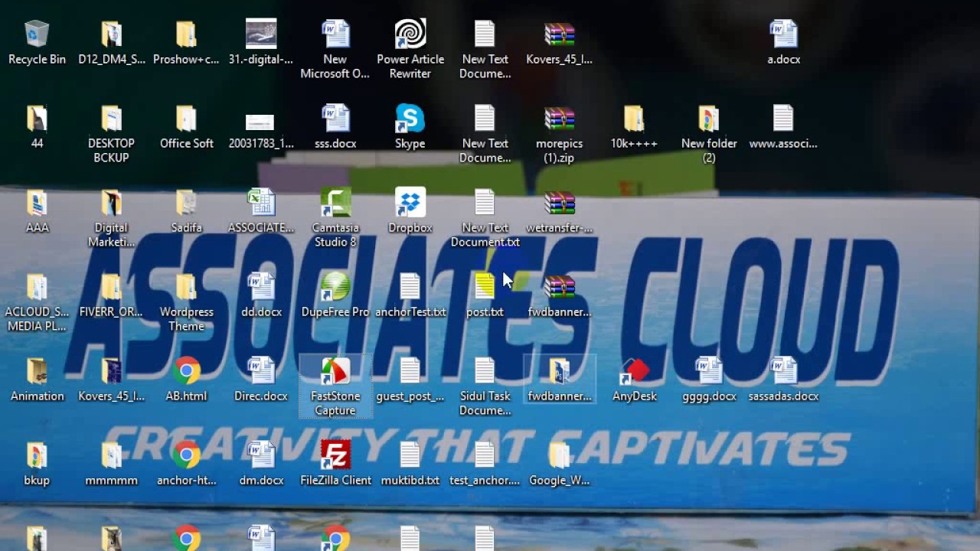The width and height of the screenshot is (980, 551).
Task: Select the www.associ... file
Action: coord(784,127)
